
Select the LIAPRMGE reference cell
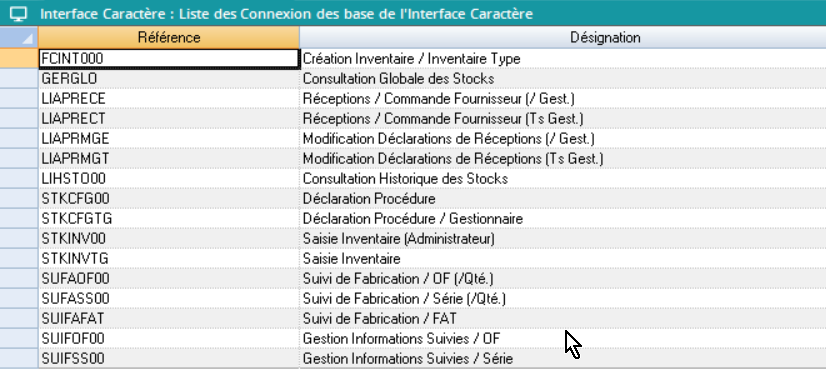[x=169, y=139]
